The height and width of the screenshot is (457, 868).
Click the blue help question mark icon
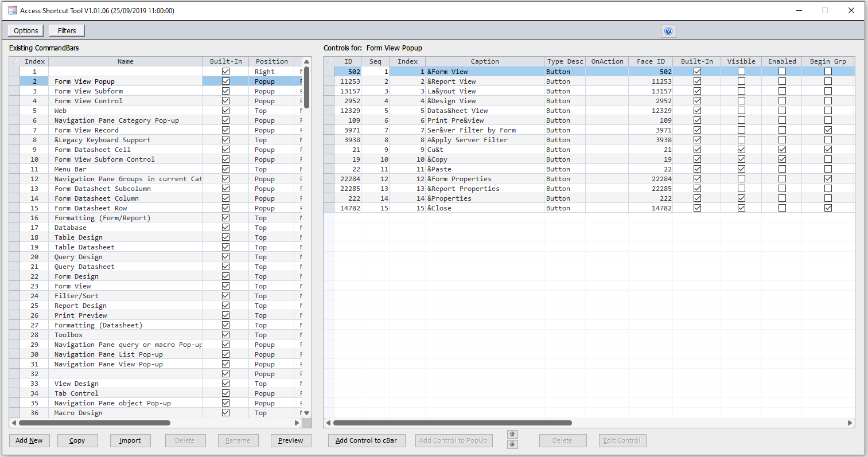(x=668, y=31)
